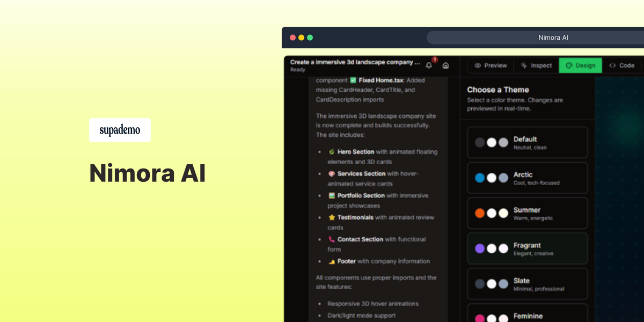Click the blue Arctic color swatch
The width and height of the screenshot is (644, 322).
[480, 178]
